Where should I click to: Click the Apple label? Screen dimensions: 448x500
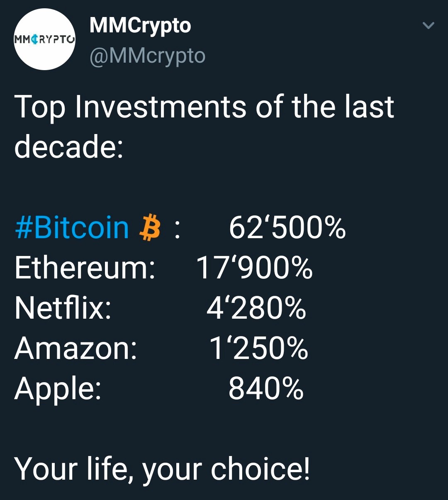click(58, 389)
